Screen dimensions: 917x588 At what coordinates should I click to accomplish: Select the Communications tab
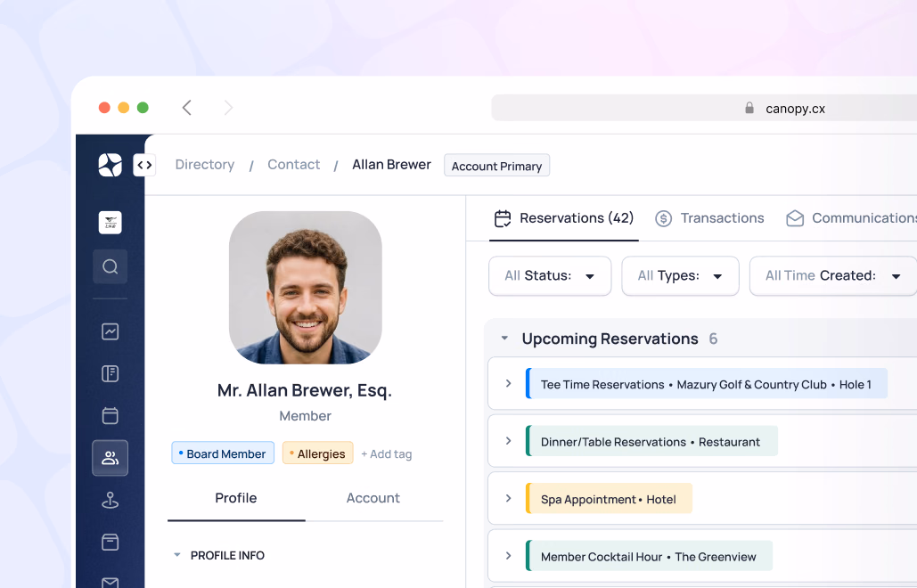(851, 218)
